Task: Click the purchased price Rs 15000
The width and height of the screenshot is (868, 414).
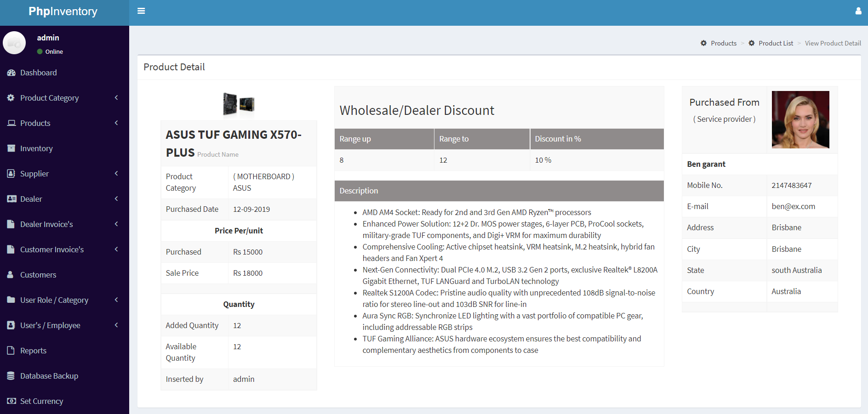Action: pyautogui.click(x=248, y=252)
